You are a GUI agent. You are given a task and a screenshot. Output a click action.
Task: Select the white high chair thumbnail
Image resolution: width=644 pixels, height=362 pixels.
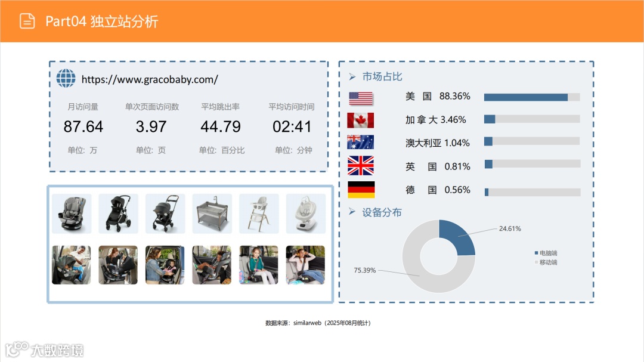259,214
